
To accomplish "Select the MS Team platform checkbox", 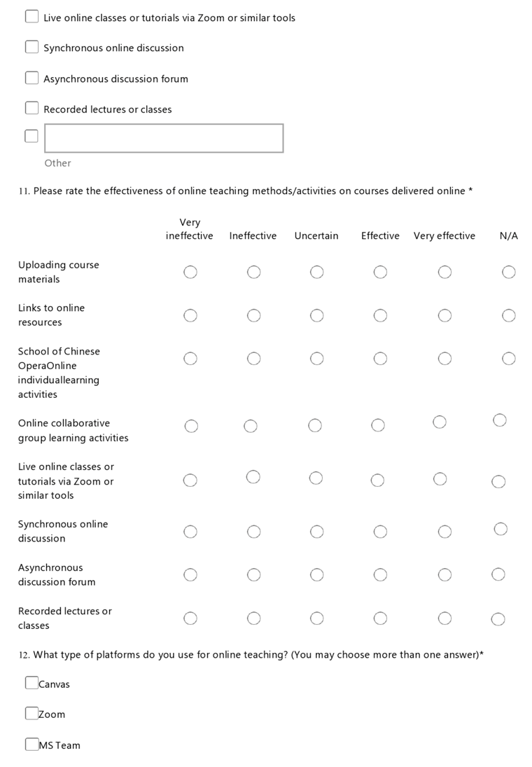I will 31,745.
